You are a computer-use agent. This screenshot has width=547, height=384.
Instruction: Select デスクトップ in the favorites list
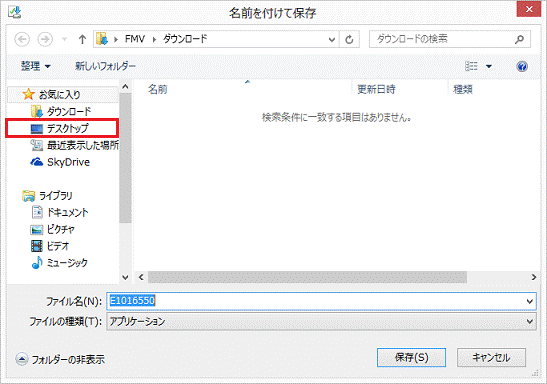click(62, 128)
